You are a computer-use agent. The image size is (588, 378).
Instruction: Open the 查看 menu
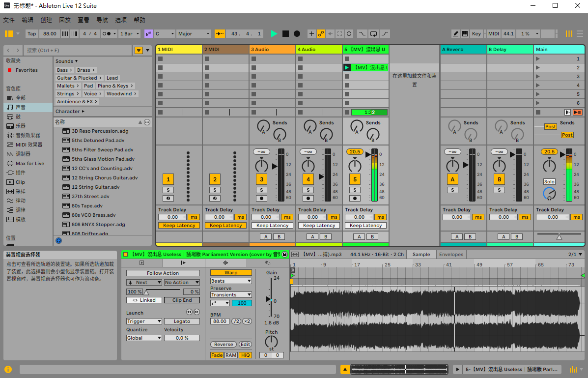pos(83,20)
